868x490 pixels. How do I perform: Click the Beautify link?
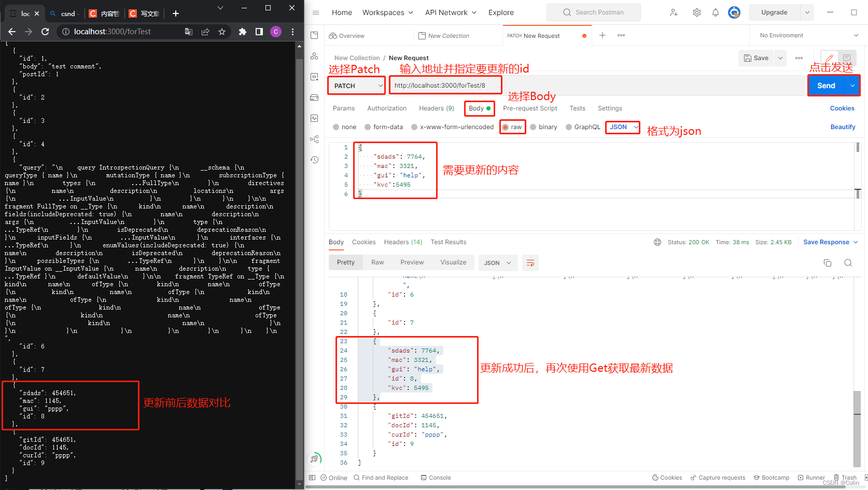[843, 127]
